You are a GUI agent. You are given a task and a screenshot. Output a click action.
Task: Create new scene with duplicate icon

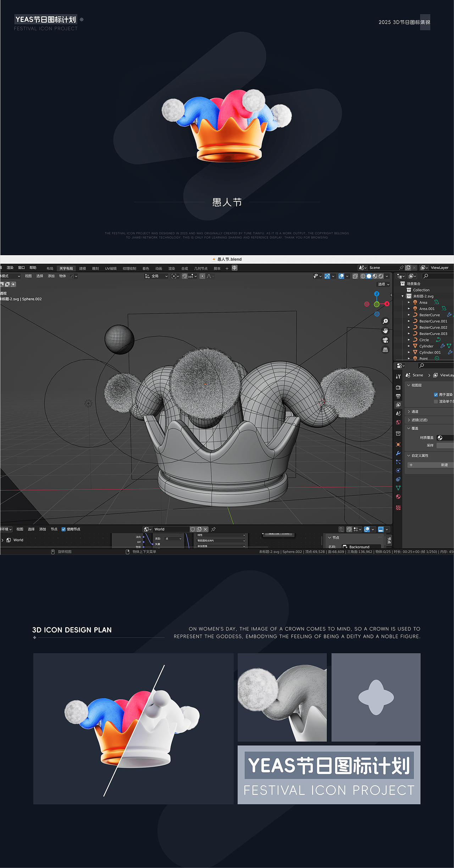408,268
